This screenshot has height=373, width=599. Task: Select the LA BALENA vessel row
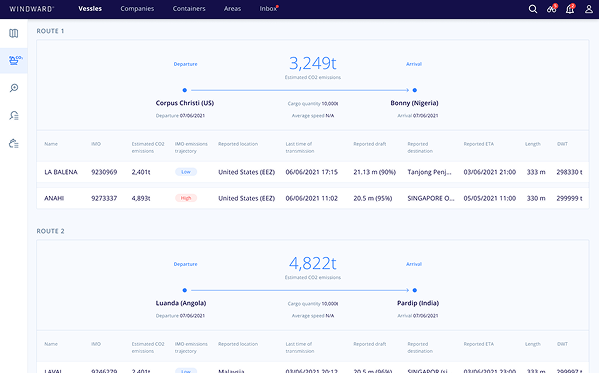point(313,172)
